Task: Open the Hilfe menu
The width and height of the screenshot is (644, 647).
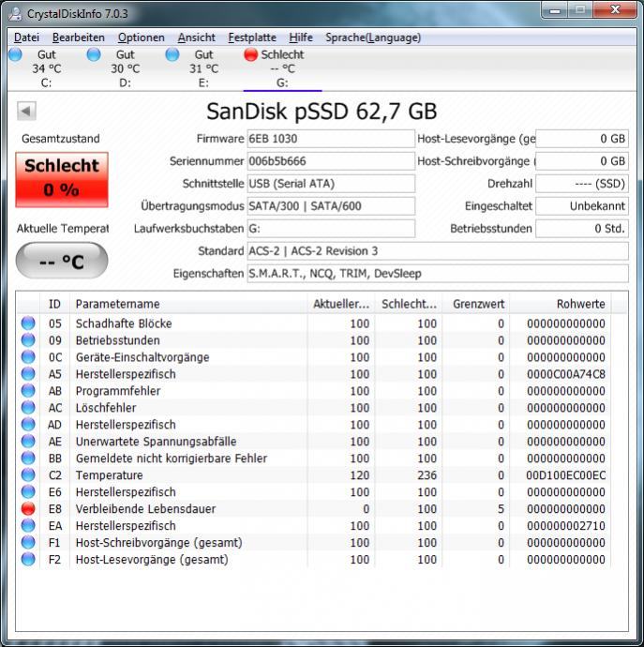Action: (x=301, y=38)
